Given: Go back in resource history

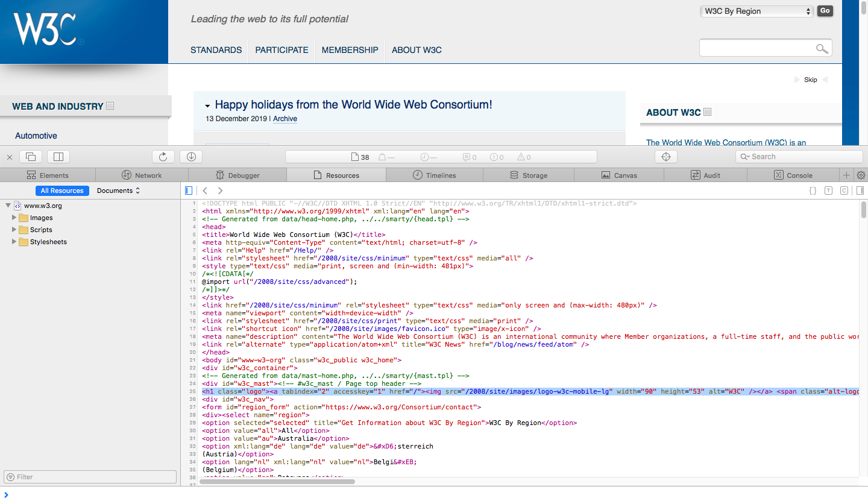Looking at the screenshot, I should click(204, 191).
